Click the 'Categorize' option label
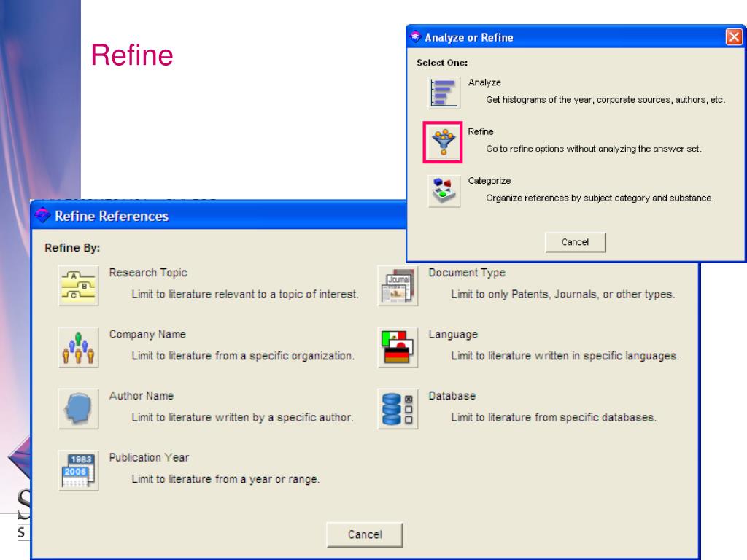Screen dimensions: 747x560 click(489, 181)
